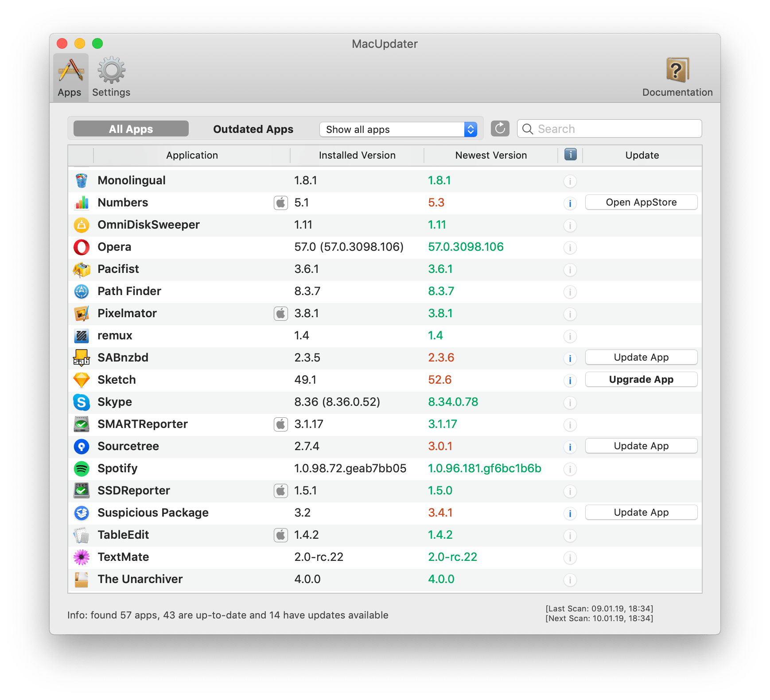Open the Settings gear
Image resolution: width=770 pixels, height=700 pixels.
coord(111,78)
